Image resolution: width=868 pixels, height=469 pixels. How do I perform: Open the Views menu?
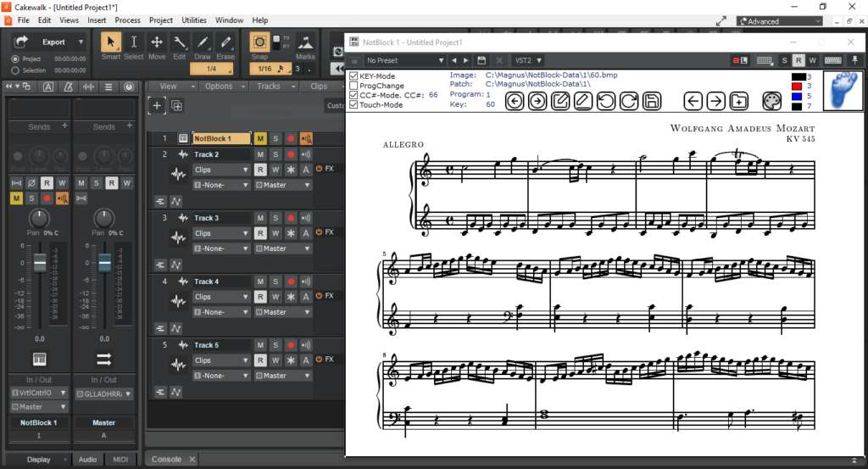[x=70, y=20]
